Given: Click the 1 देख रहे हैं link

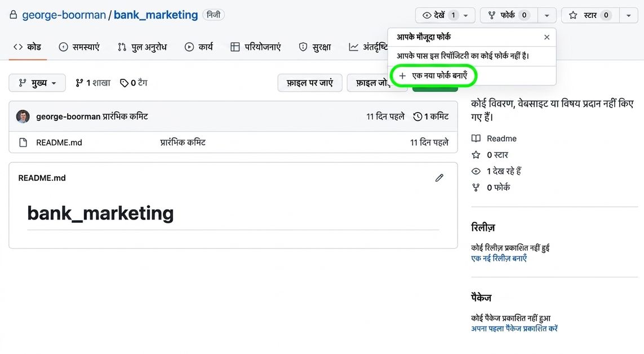Looking at the screenshot, I should point(504,171).
